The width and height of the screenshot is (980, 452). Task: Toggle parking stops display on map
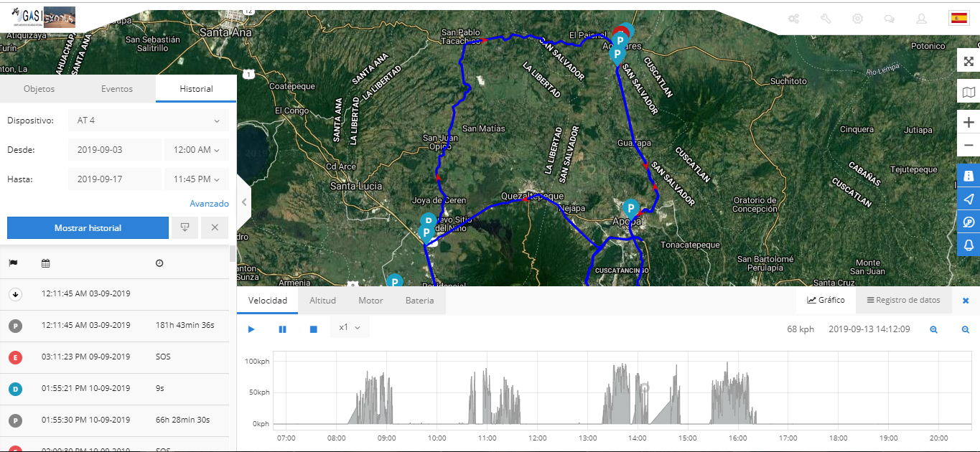coord(969,222)
